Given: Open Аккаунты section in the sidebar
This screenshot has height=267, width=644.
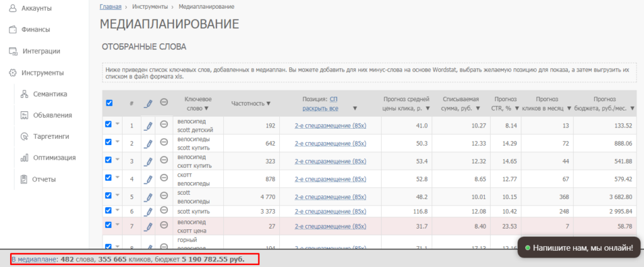Looking at the screenshot, I should 36,8.
